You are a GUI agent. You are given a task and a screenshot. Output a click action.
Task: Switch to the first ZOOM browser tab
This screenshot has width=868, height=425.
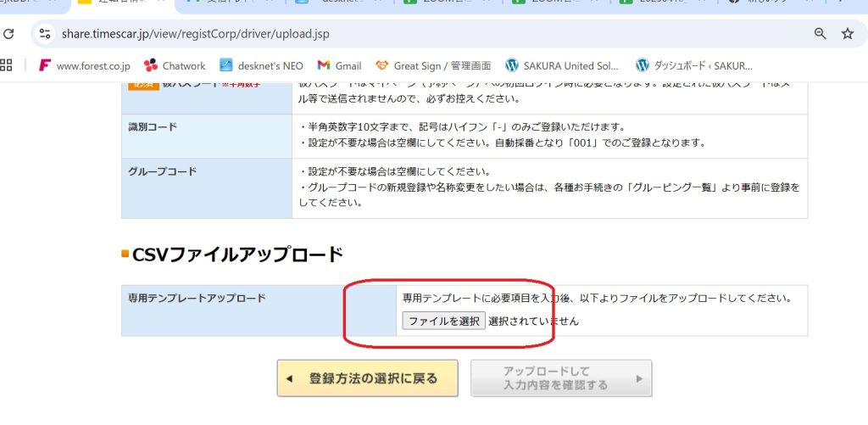(x=445, y=3)
